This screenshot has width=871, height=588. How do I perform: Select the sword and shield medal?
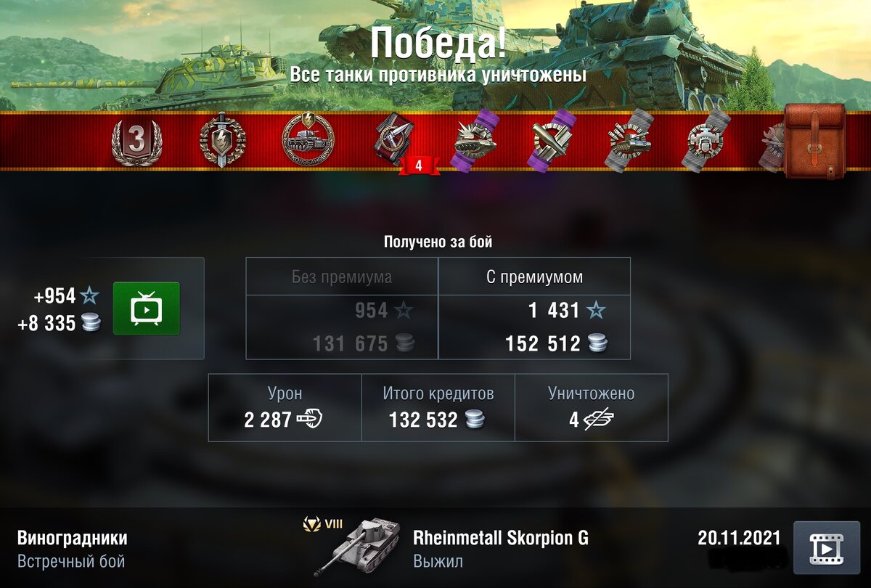pyautogui.click(x=222, y=140)
